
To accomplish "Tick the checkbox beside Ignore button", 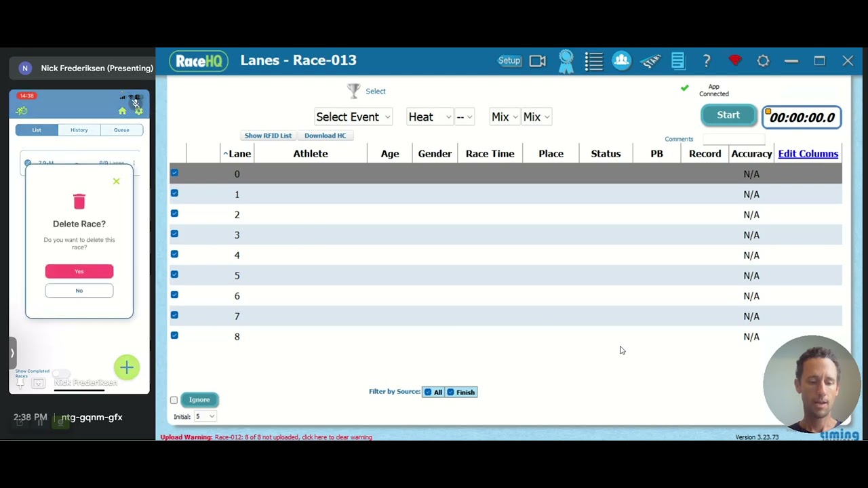I will [174, 400].
